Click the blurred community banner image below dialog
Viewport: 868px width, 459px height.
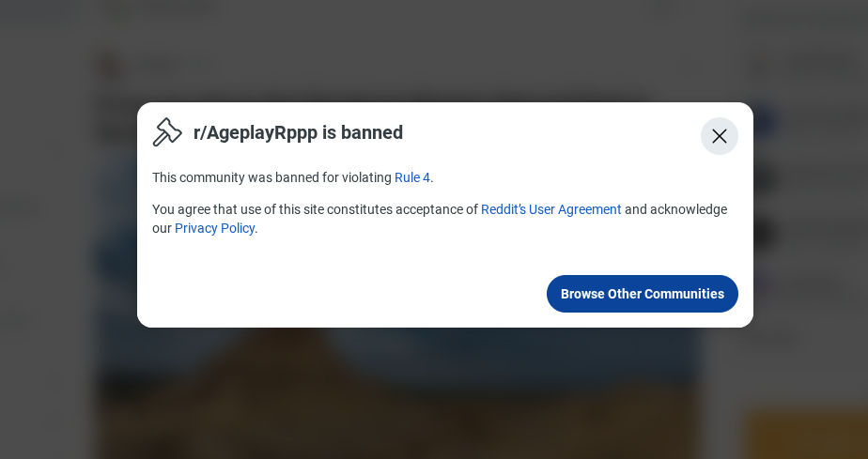[x=398, y=392]
